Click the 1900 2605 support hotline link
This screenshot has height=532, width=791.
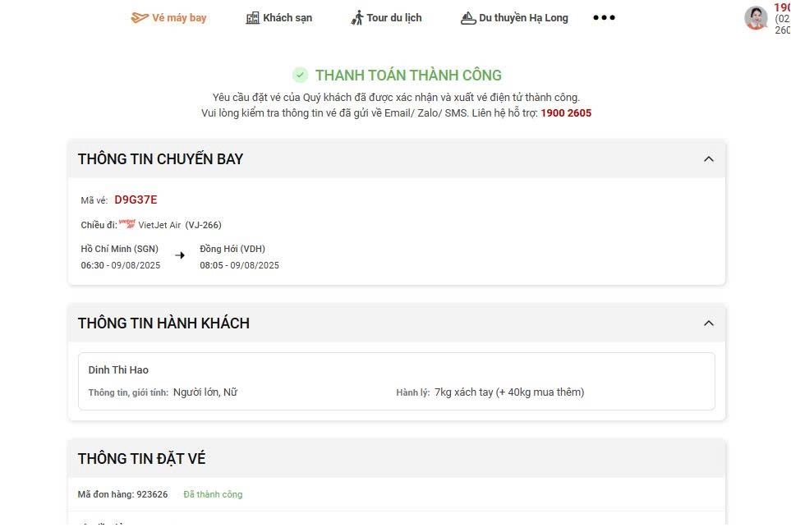(566, 113)
